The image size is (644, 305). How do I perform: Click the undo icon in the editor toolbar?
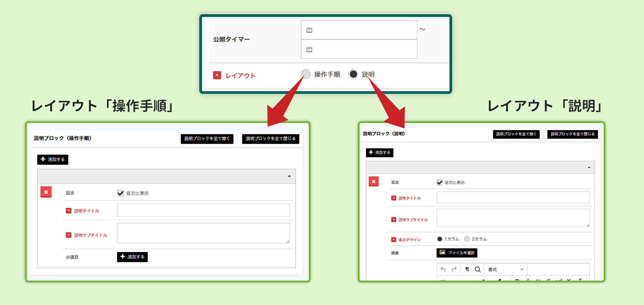point(443,269)
